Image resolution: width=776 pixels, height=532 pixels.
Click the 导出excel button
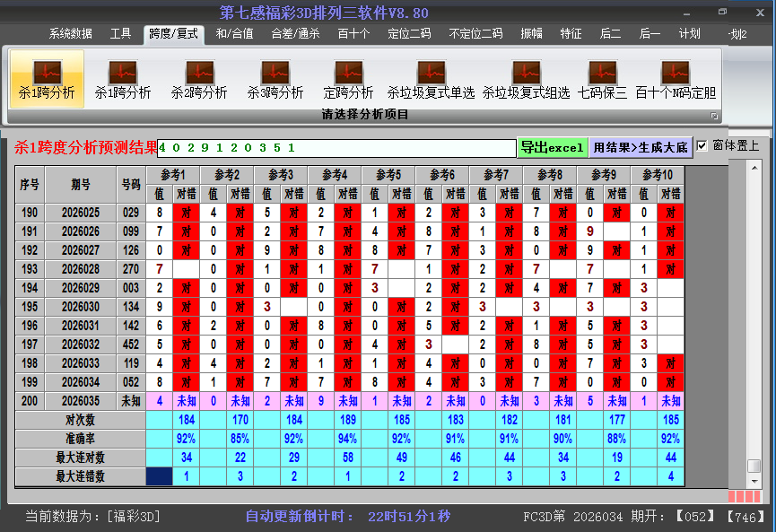coord(552,147)
